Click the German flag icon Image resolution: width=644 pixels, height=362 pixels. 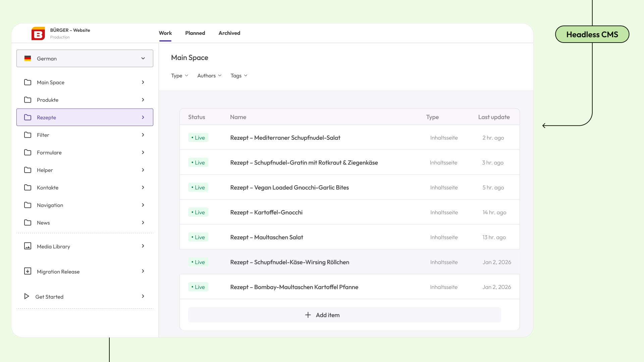pyautogui.click(x=28, y=58)
